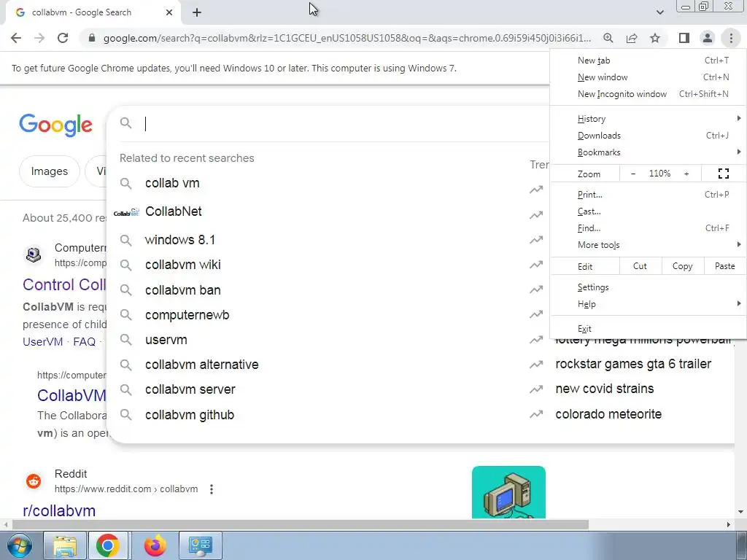The height and width of the screenshot is (560, 747).
Task: Reload the current page
Action: [63, 38]
